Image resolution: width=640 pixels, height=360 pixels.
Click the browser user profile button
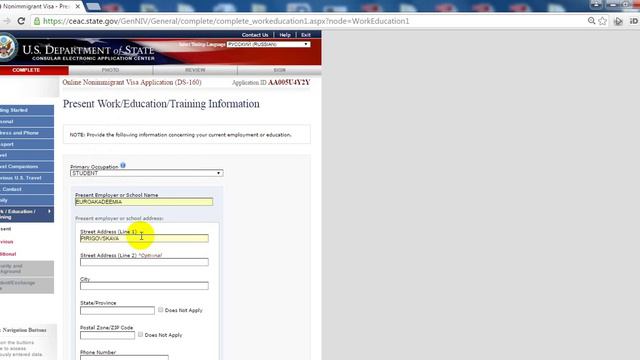(x=596, y=4)
